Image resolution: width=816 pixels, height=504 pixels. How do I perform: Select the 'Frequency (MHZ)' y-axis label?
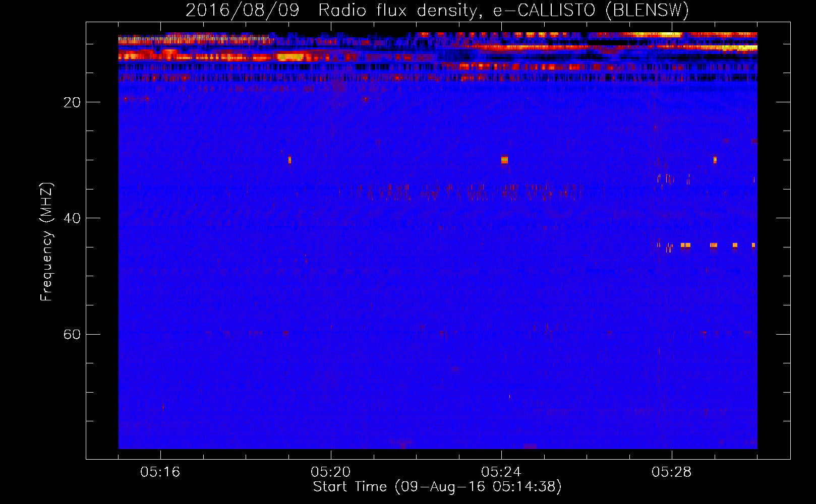click(x=46, y=242)
